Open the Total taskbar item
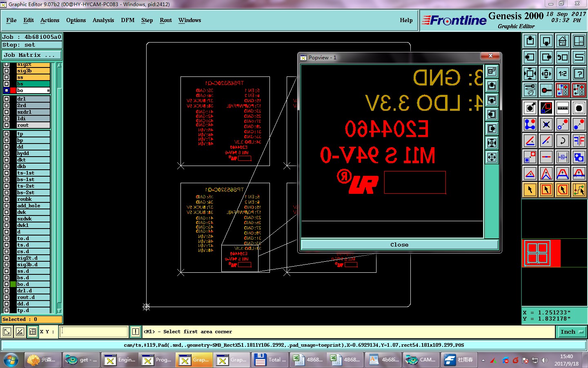588x368 pixels. [x=270, y=360]
